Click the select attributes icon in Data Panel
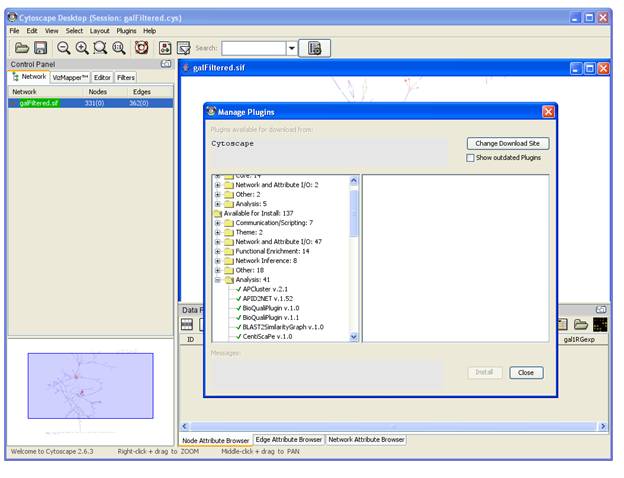 pos(187,324)
